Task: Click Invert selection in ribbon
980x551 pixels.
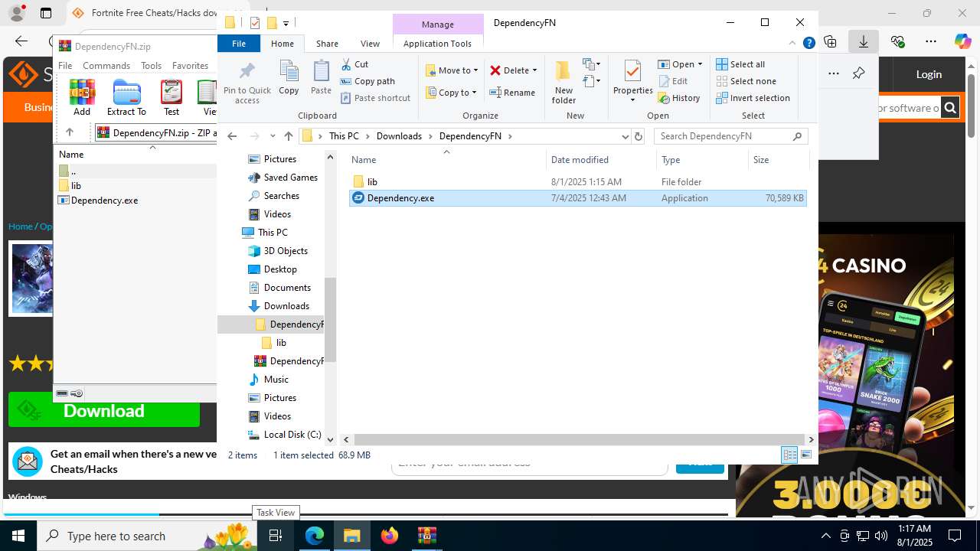Action: 753,98
